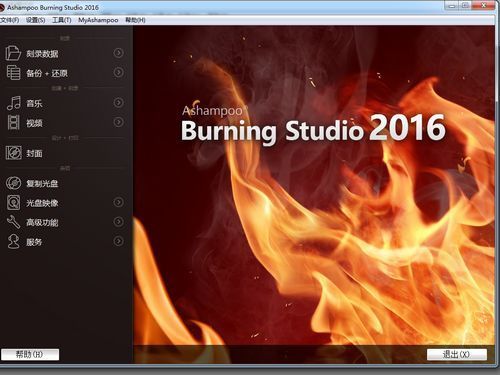Expand the arrow next to 备份+还原
The image size is (500, 375).
118,72
